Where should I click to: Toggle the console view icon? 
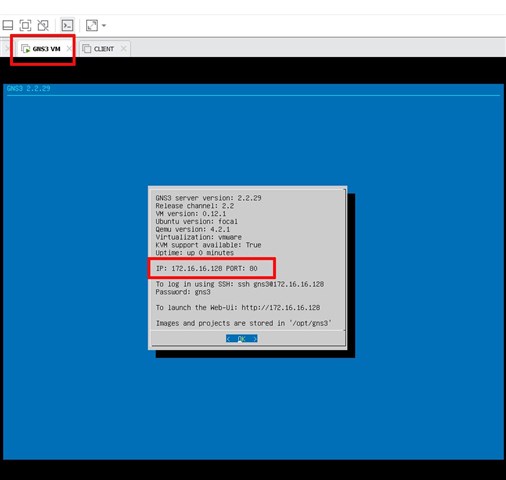[67, 25]
